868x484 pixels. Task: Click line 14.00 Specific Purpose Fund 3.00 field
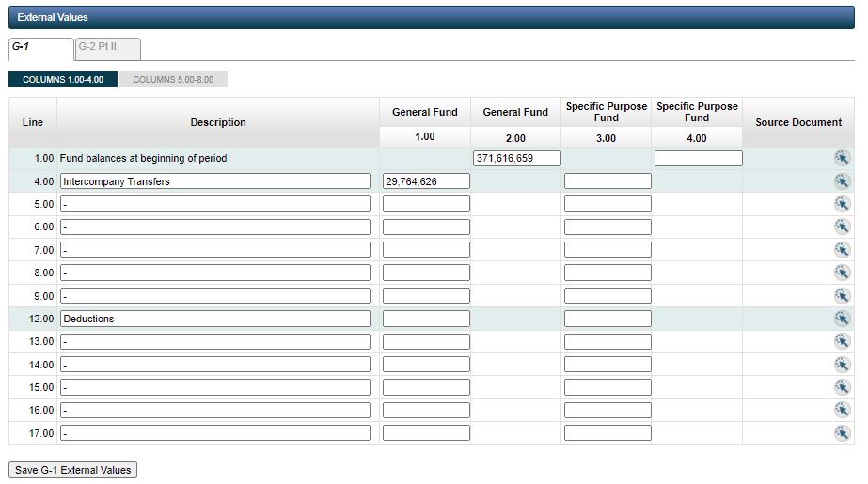608,364
